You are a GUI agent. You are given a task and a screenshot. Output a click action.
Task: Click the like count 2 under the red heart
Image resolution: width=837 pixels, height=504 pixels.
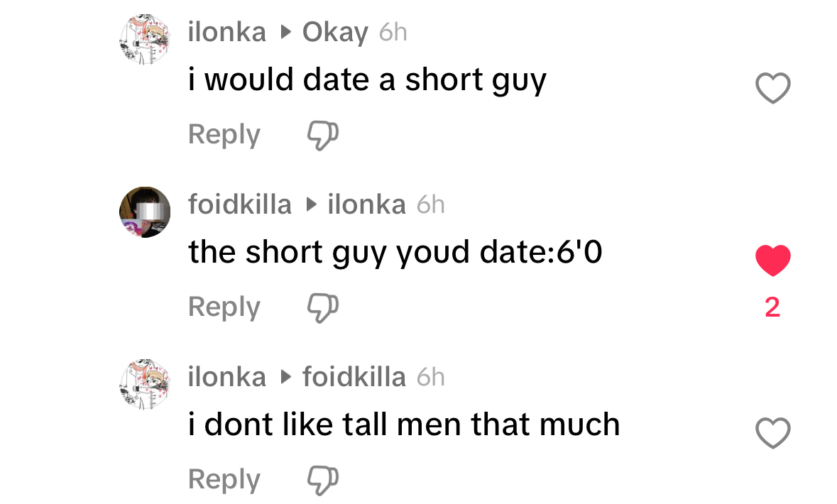[772, 307]
